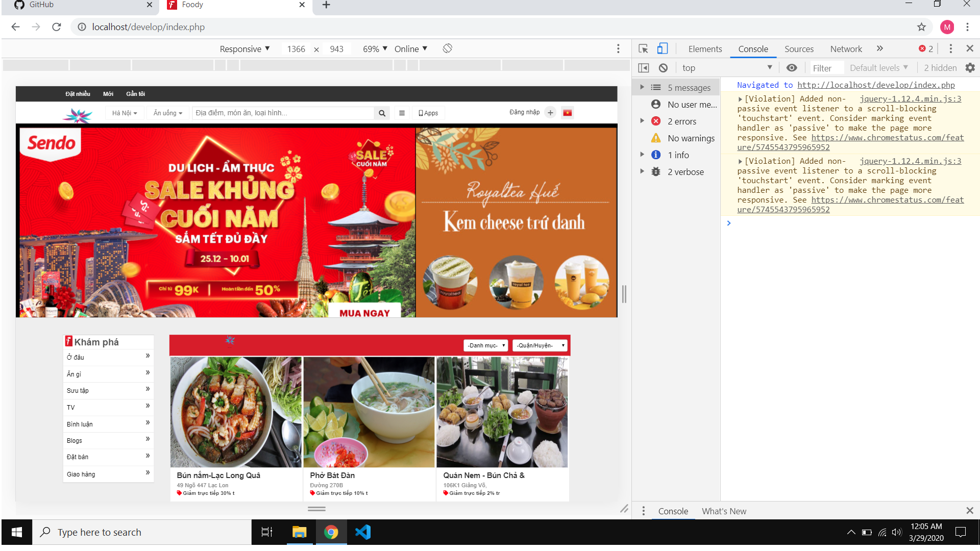
Task: Show more DevTools tabs chevron
Action: (x=880, y=48)
